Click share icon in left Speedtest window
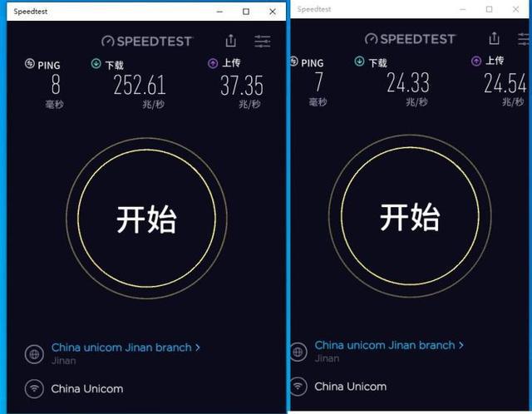532x414 pixels. point(231,41)
